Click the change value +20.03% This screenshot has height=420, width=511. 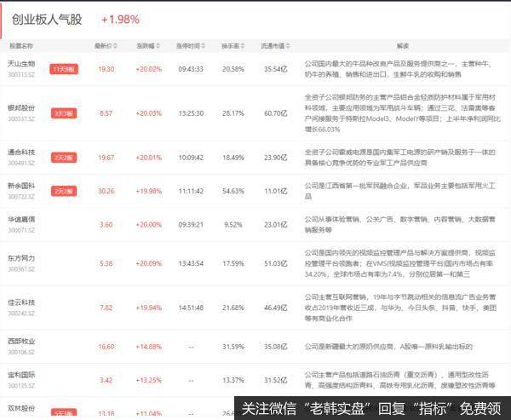click(x=148, y=113)
